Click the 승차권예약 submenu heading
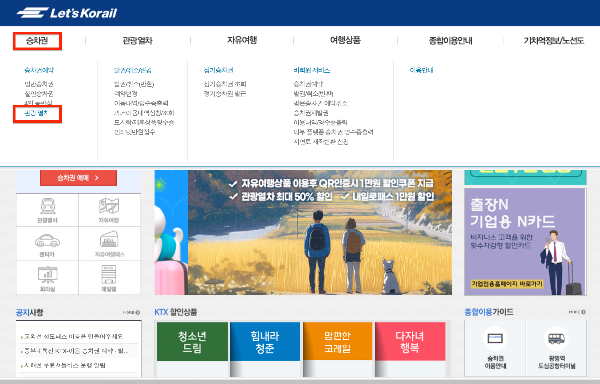The image size is (600, 384). pos(39,70)
